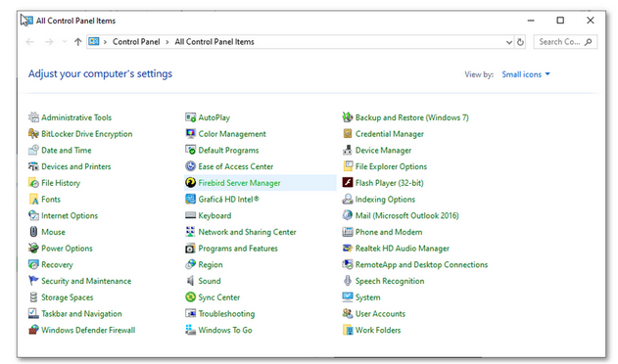
Task: Open the Device Manager link
Action: 383,151
